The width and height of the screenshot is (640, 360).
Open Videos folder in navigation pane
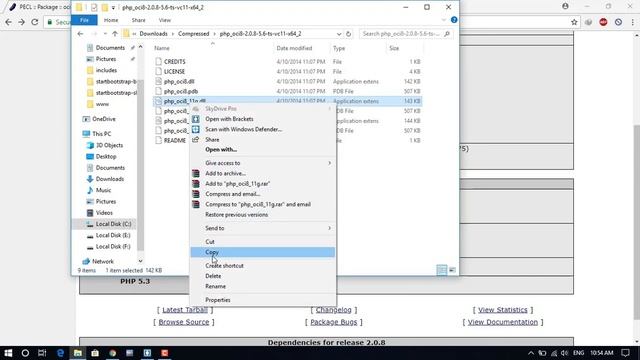tap(104, 213)
